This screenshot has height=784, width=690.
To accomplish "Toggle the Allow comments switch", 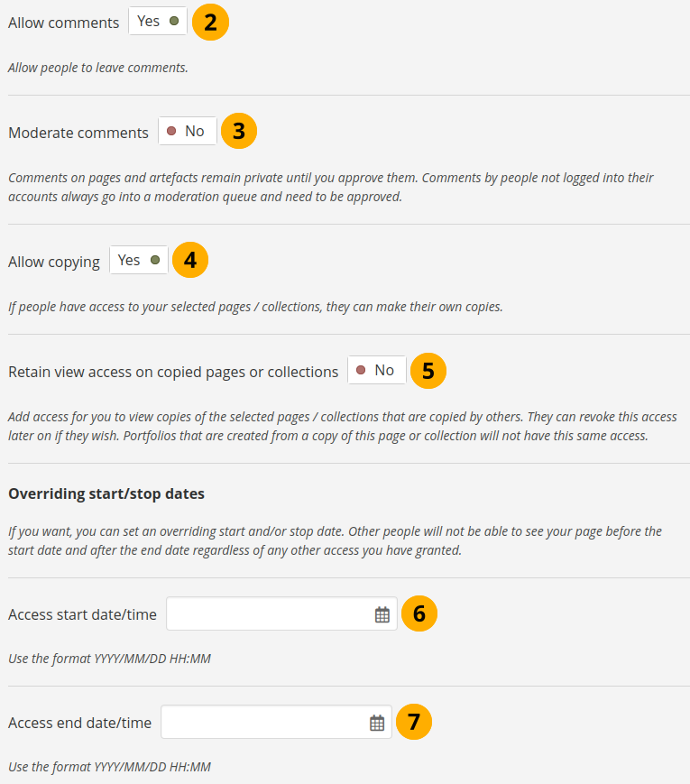I will coord(158,22).
